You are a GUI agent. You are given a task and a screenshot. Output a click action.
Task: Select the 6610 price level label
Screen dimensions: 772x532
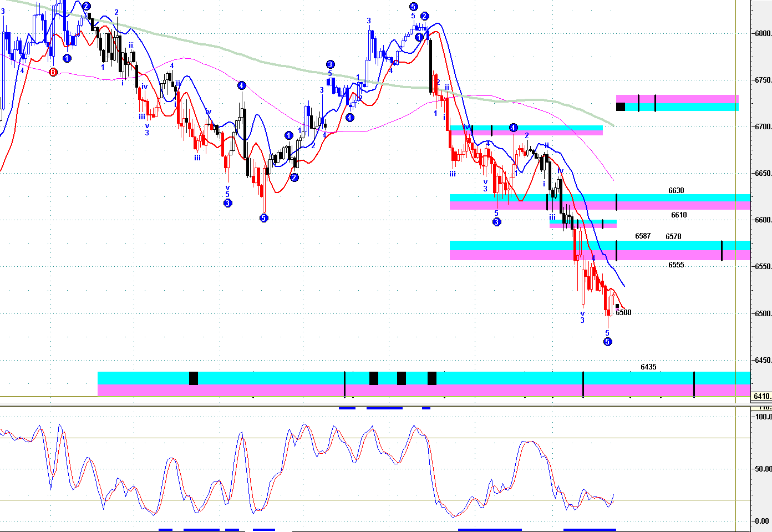679,215
